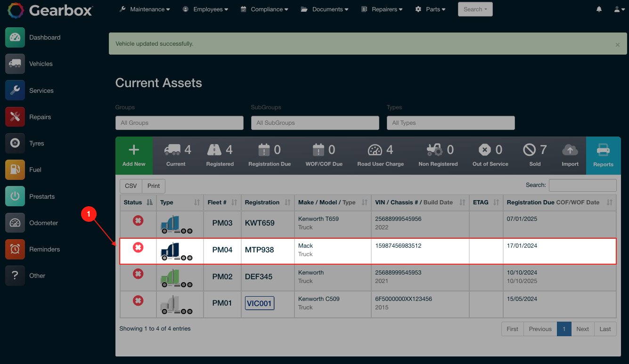Click the table Search input field
Screen dimensions: 629x364
582,186
